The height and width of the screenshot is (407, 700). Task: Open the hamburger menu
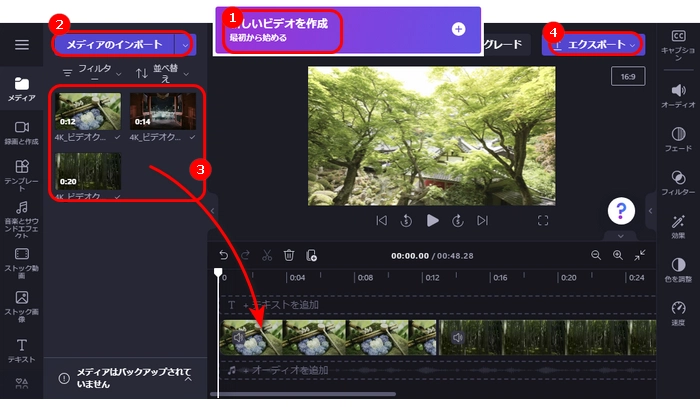21,45
